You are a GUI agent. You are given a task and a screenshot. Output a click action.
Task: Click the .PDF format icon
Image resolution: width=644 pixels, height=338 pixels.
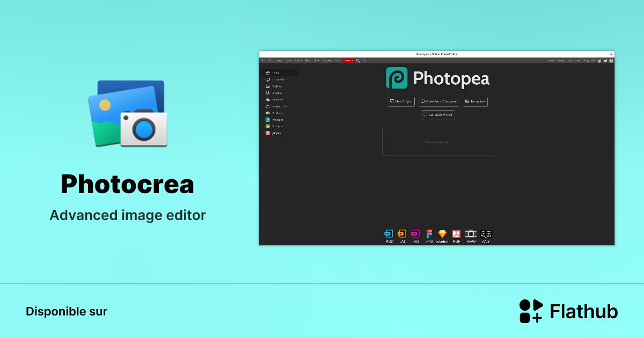pyautogui.click(x=455, y=234)
